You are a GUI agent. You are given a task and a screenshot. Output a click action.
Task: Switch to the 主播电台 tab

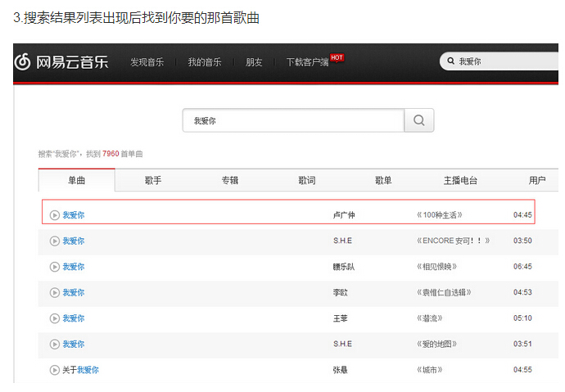460,180
